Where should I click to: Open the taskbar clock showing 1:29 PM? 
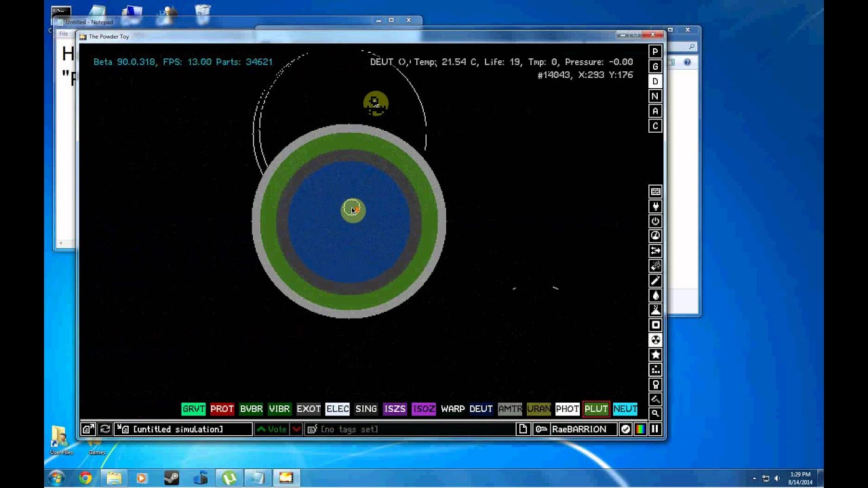pos(800,479)
